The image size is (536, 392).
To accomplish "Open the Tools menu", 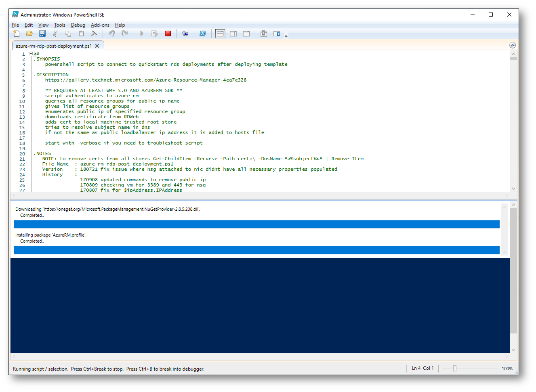I will click(x=60, y=25).
